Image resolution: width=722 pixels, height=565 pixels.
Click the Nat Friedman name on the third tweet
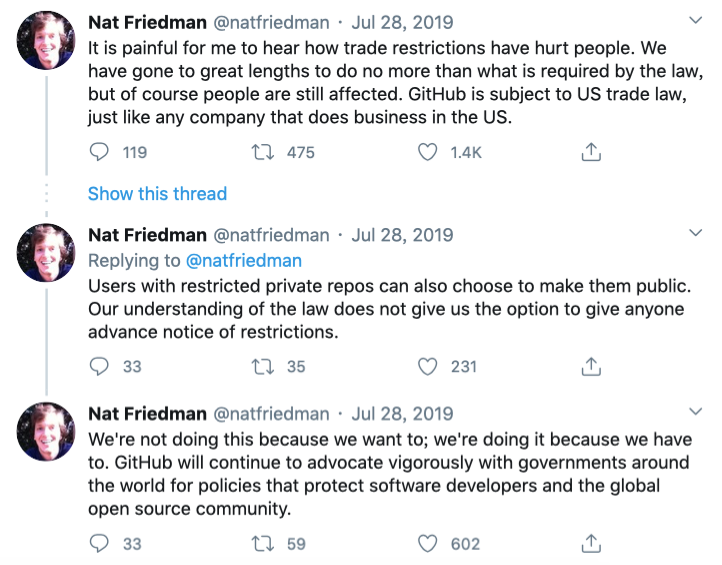coord(146,413)
